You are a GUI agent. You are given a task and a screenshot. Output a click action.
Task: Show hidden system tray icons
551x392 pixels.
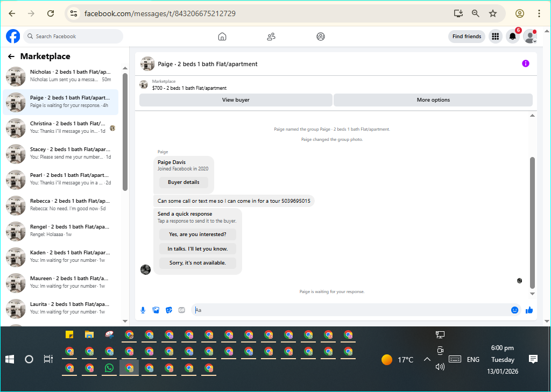(427, 359)
